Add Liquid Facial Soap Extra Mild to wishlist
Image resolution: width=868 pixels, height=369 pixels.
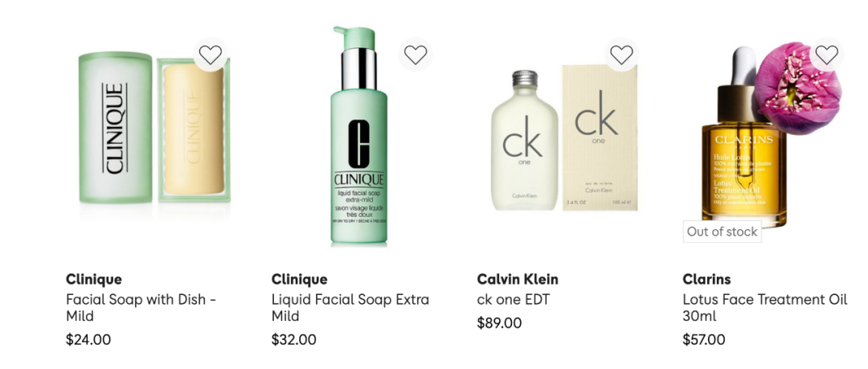click(416, 55)
